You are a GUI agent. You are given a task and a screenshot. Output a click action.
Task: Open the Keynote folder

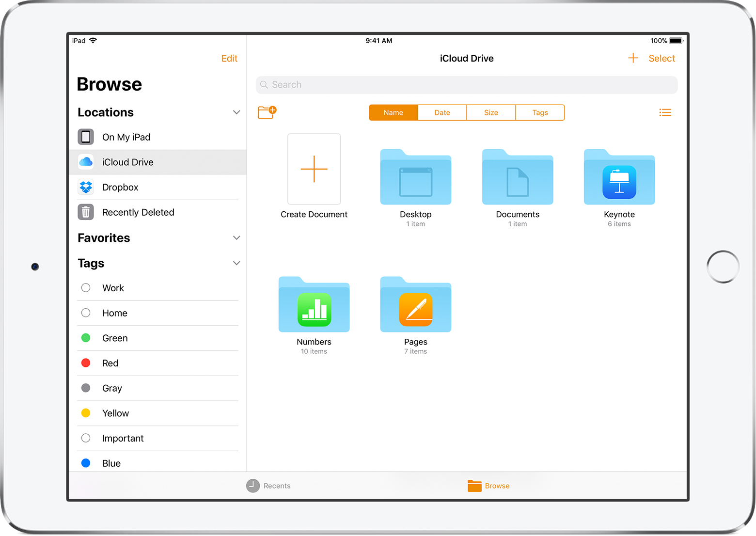(619, 178)
